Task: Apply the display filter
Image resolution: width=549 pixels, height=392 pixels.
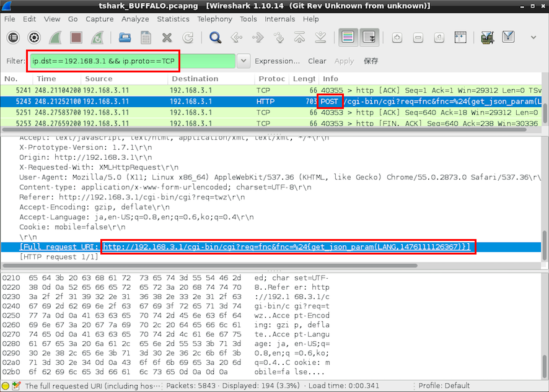Action: coord(344,61)
